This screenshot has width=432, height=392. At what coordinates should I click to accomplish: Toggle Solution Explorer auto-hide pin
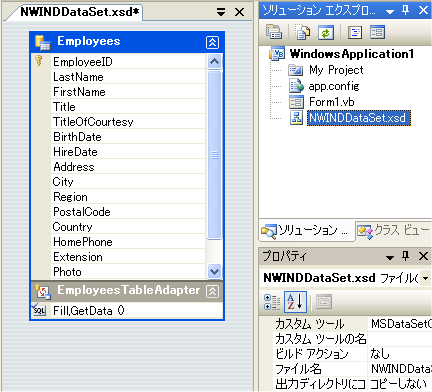point(406,10)
